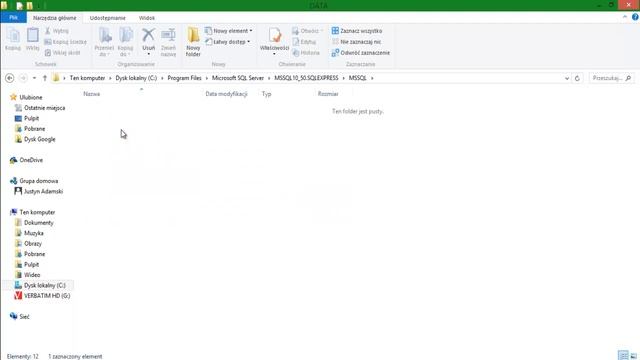Sort by the Typ column header
Viewport: 640px width, 360px height.
pyautogui.click(x=267, y=94)
